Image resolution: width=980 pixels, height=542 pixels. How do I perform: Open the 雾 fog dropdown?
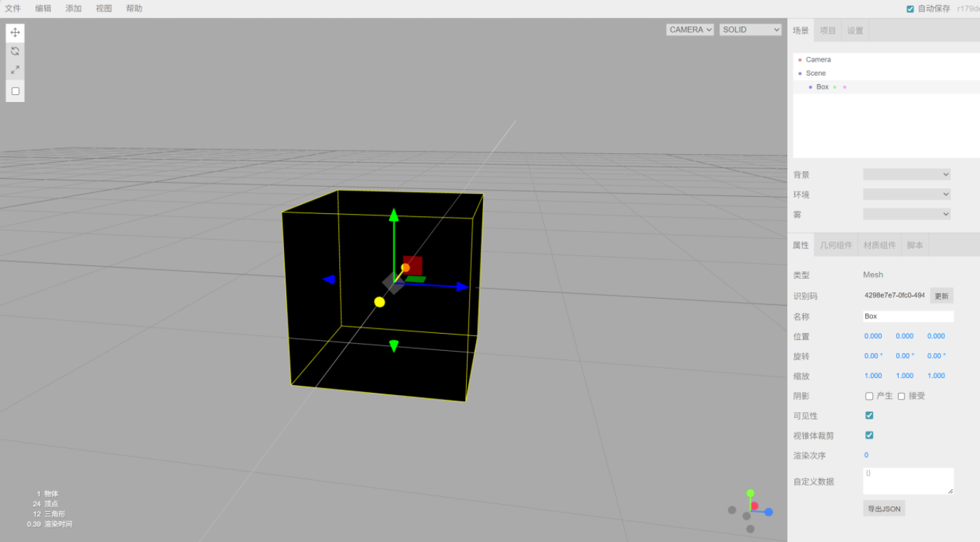[x=906, y=214]
